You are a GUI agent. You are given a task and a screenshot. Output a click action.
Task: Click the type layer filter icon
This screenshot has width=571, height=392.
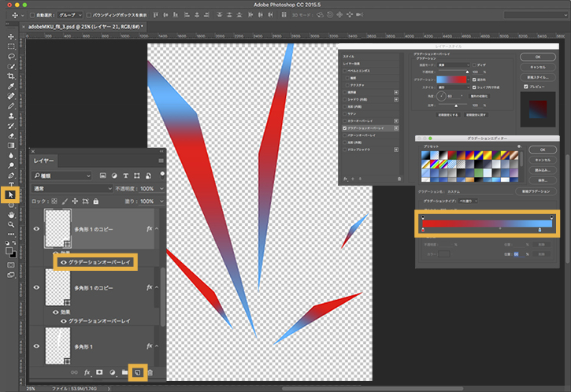[x=126, y=176]
